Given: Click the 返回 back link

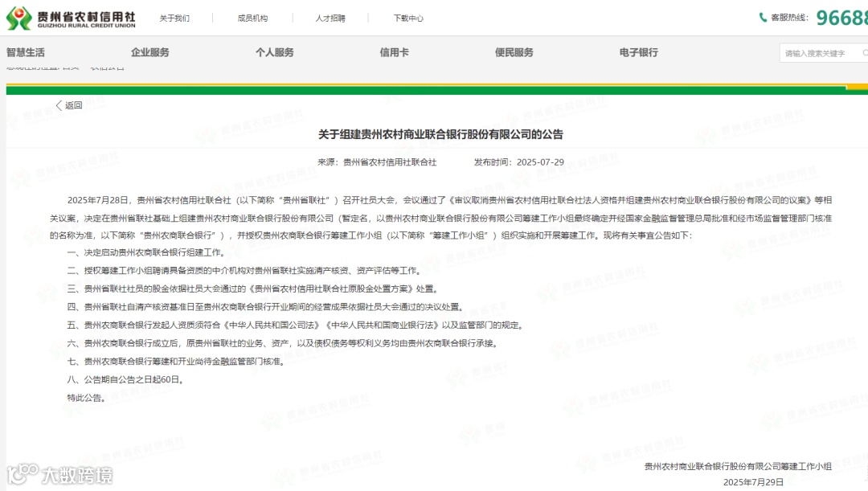Looking at the screenshot, I should click(x=74, y=105).
